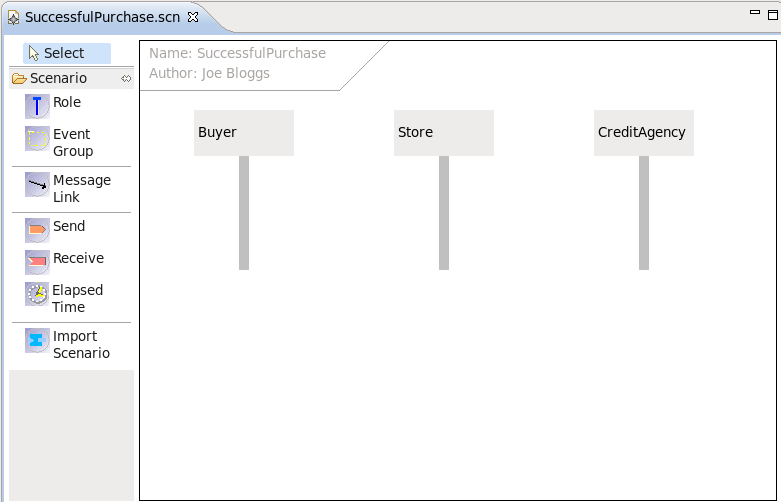Select the CreditAgency role box
Viewport: 781px width, 502px height.
pos(644,133)
